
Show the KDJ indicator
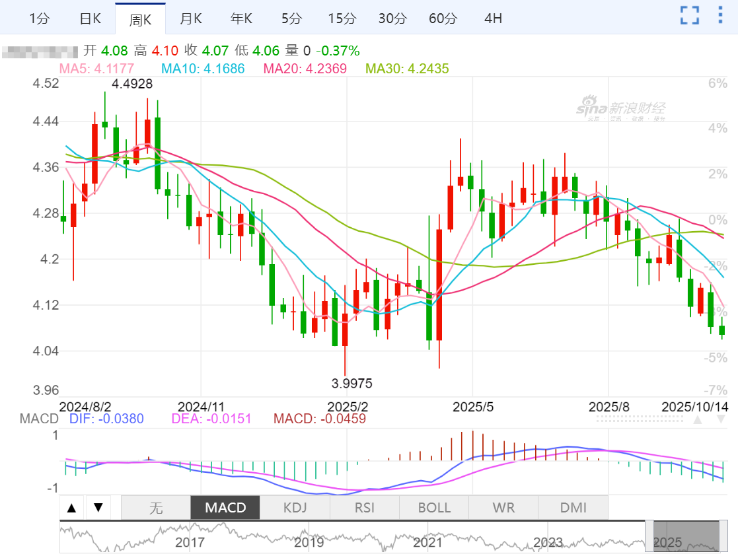point(295,508)
